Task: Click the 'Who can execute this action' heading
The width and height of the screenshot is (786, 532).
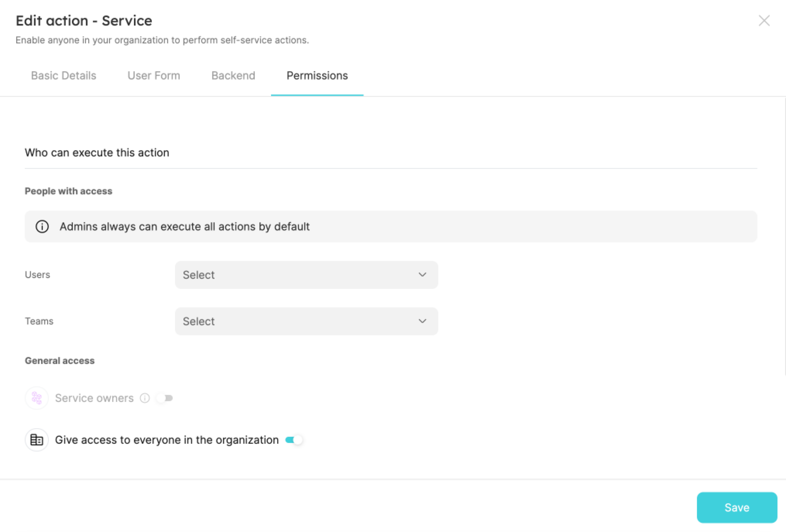Action: coord(97,153)
